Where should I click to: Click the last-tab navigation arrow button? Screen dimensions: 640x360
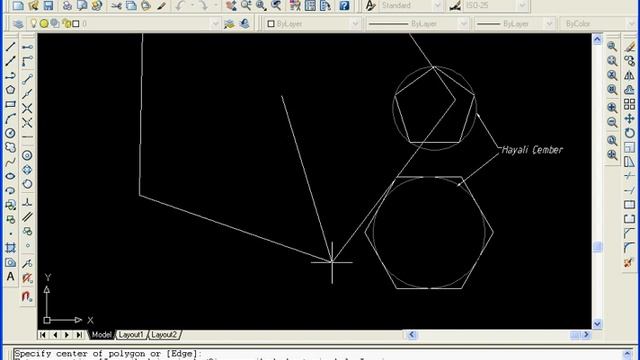click(x=79, y=335)
